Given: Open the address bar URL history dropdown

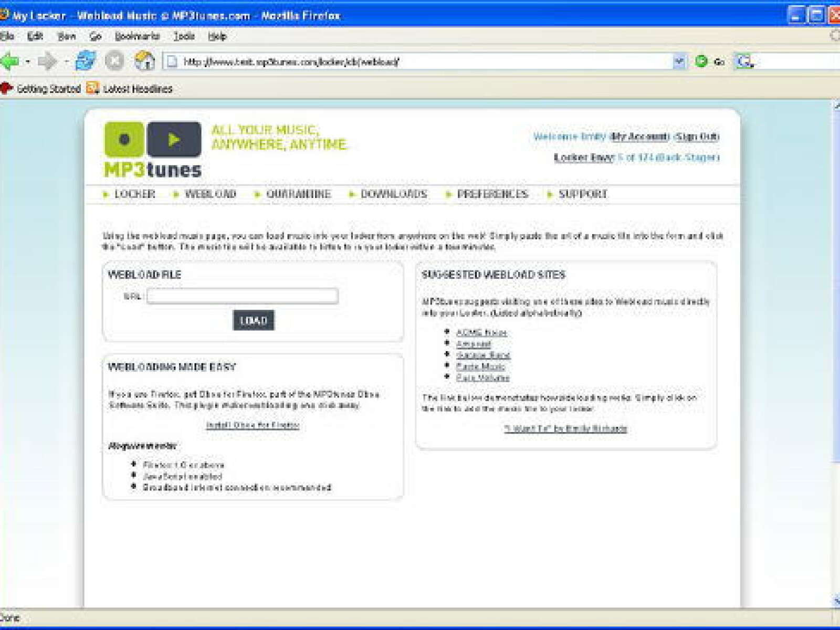Looking at the screenshot, I should pos(679,61).
